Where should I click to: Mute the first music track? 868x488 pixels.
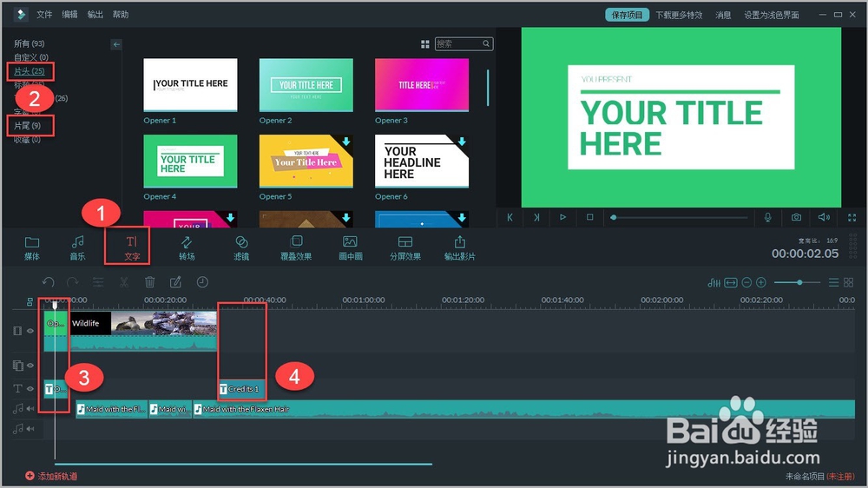(x=30, y=409)
